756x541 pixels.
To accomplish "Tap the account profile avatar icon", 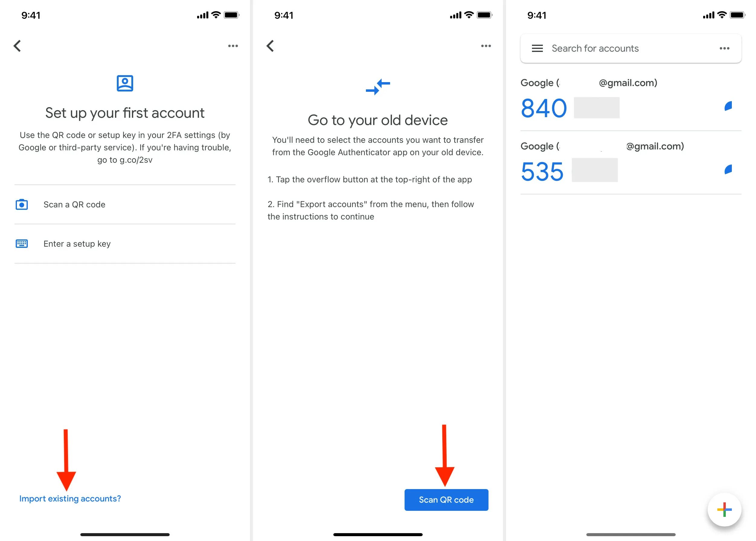I will 125,82.
